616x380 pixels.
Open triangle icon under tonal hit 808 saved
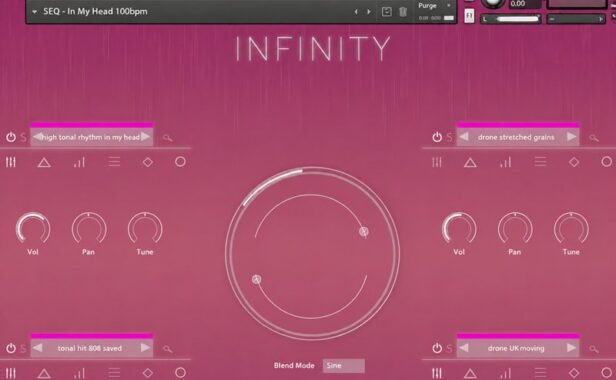click(x=44, y=373)
